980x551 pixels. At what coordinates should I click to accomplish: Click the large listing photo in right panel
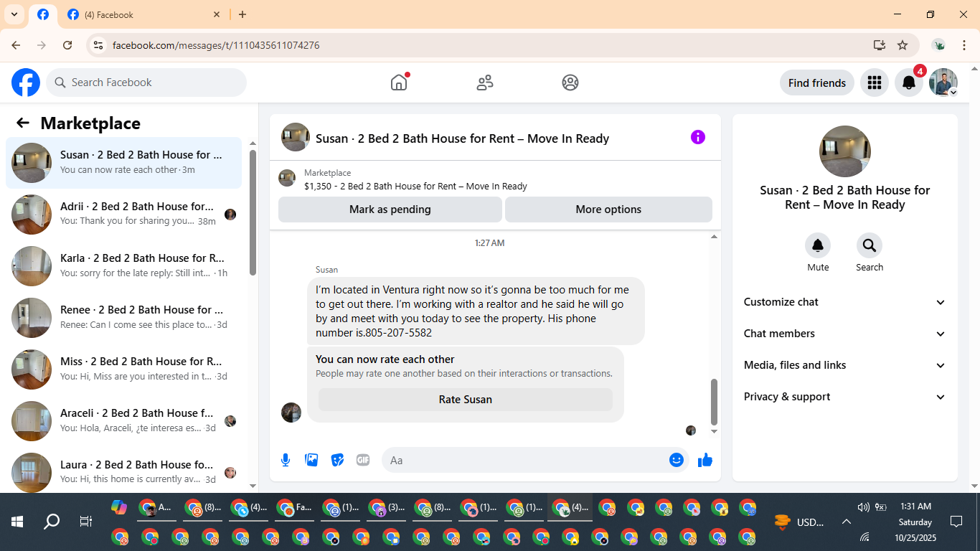point(845,151)
